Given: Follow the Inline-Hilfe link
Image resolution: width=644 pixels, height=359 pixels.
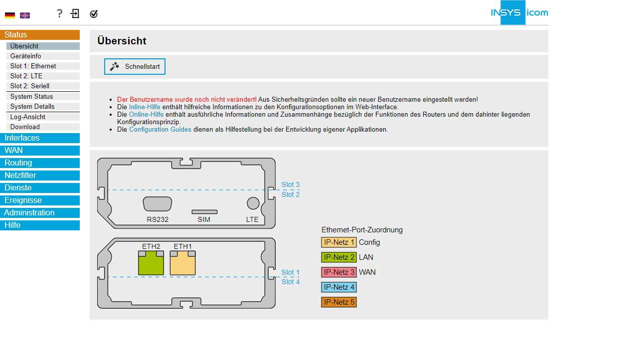Looking at the screenshot, I should [145, 107].
